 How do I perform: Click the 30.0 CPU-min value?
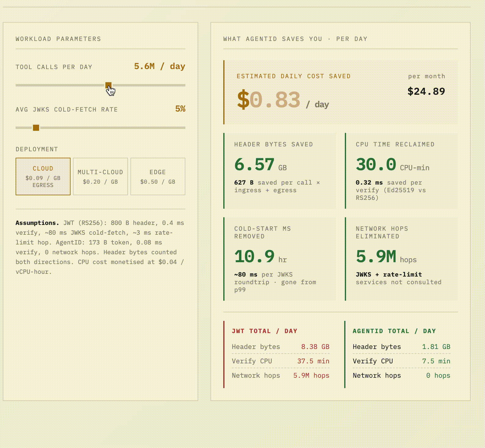tap(392, 164)
